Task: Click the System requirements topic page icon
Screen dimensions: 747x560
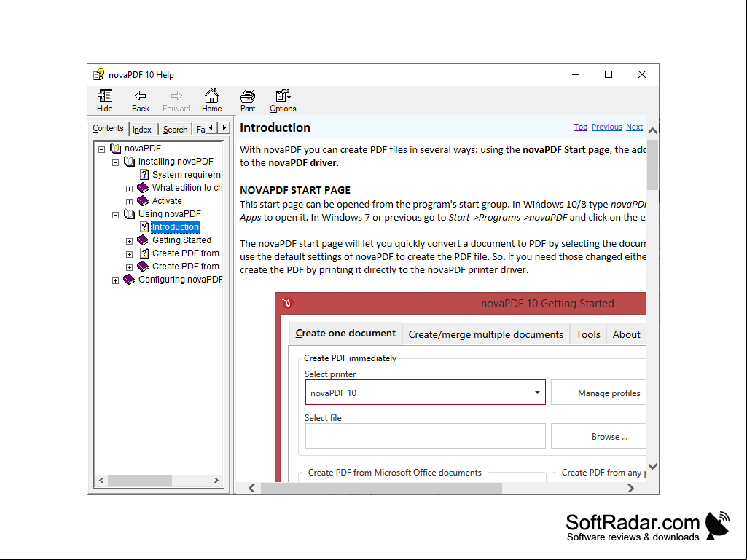Action: pos(144,175)
